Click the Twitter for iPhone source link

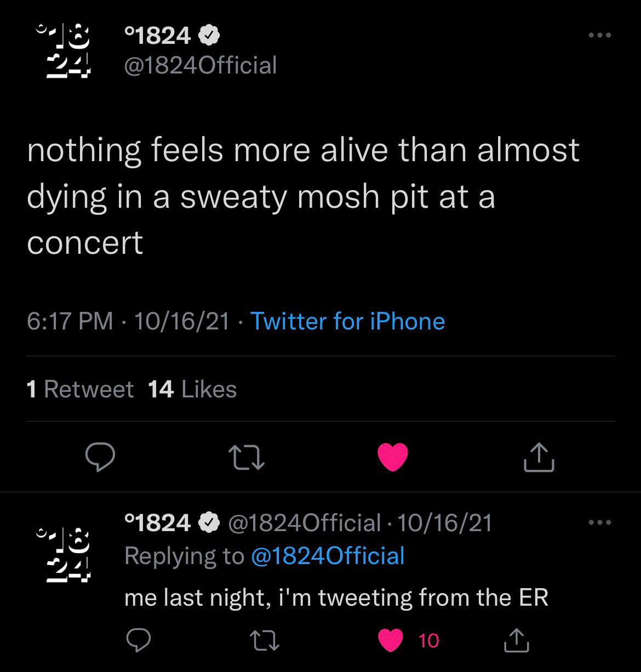(347, 321)
